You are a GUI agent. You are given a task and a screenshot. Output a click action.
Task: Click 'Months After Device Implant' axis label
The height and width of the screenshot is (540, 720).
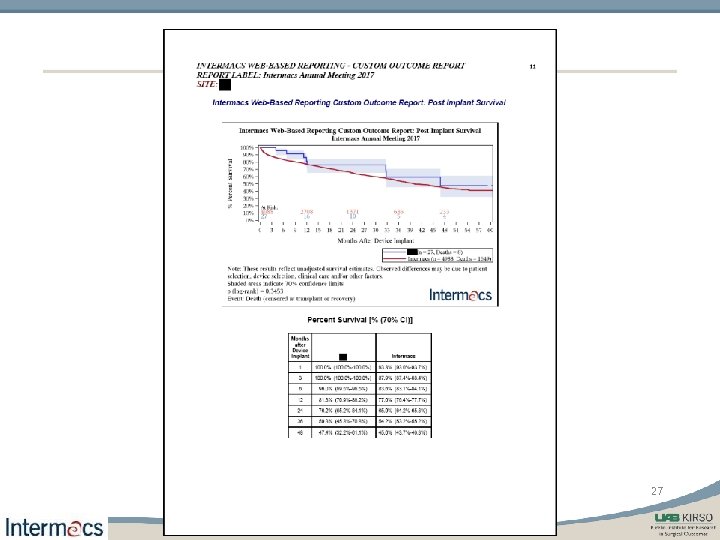click(376, 241)
